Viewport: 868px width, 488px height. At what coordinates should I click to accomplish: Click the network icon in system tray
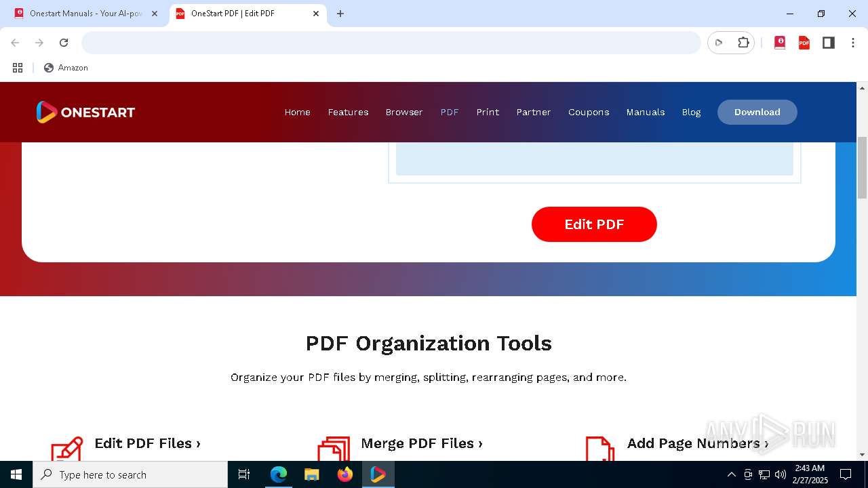(x=764, y=474)
